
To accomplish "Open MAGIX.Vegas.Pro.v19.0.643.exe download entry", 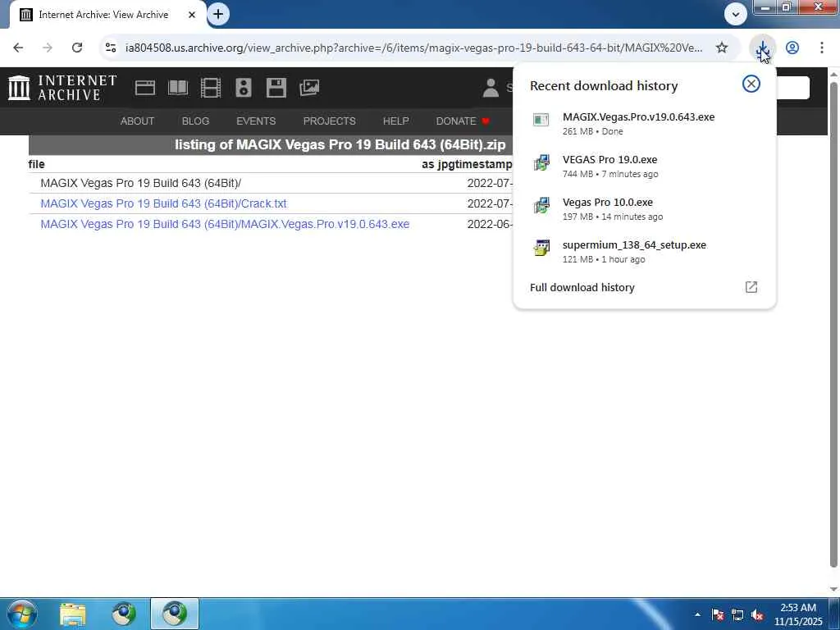I will click(645, 123).
